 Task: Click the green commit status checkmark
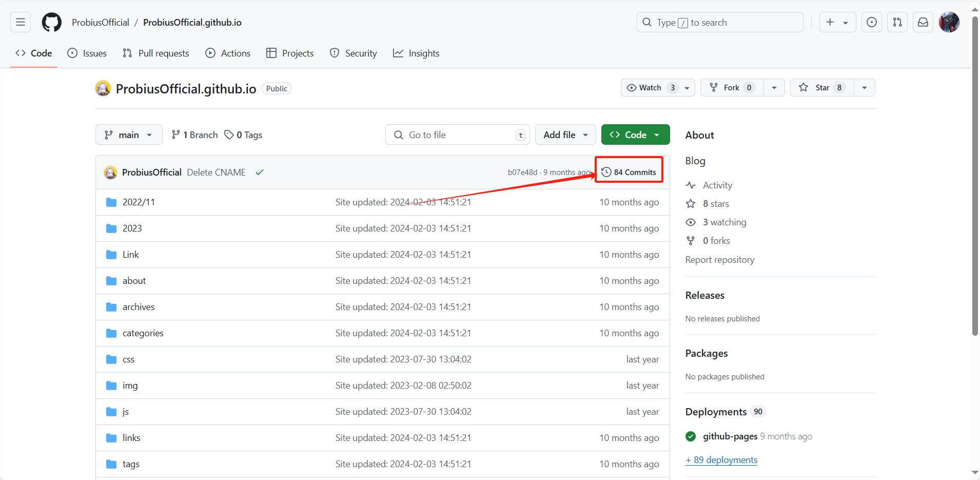(x=260, y=172)
